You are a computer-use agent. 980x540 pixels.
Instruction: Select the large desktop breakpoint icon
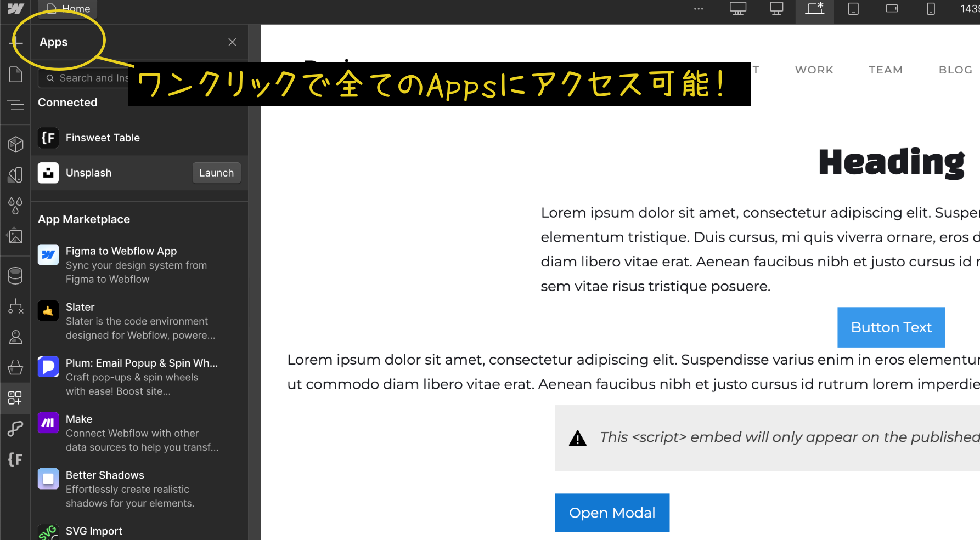point(776,9)
